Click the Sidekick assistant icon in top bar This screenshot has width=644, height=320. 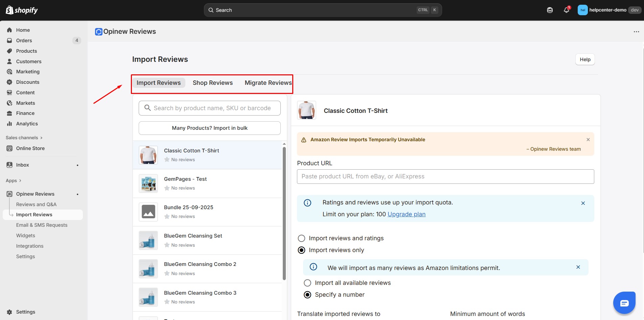(x=550, y=10)
